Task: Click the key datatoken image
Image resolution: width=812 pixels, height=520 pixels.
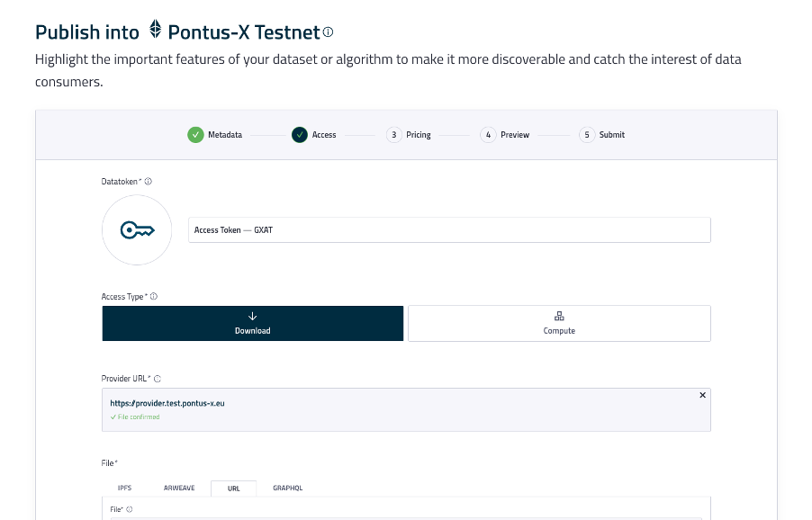Action: click(137, 230)
